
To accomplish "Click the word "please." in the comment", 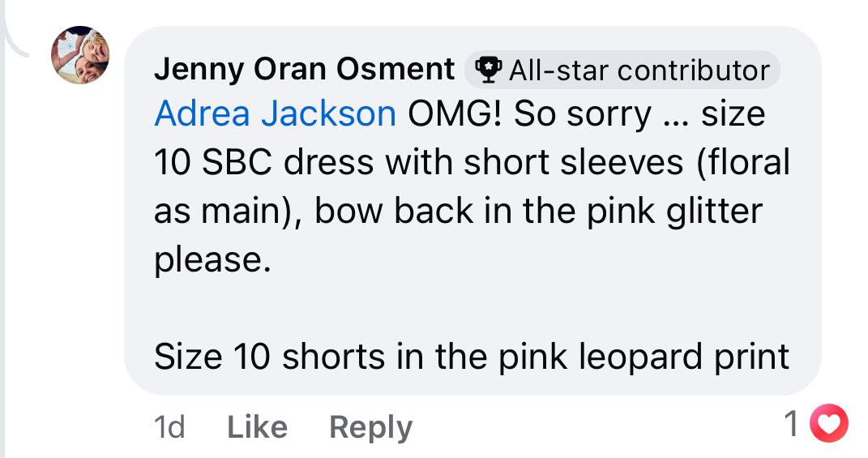I will [x=212, y=259].
